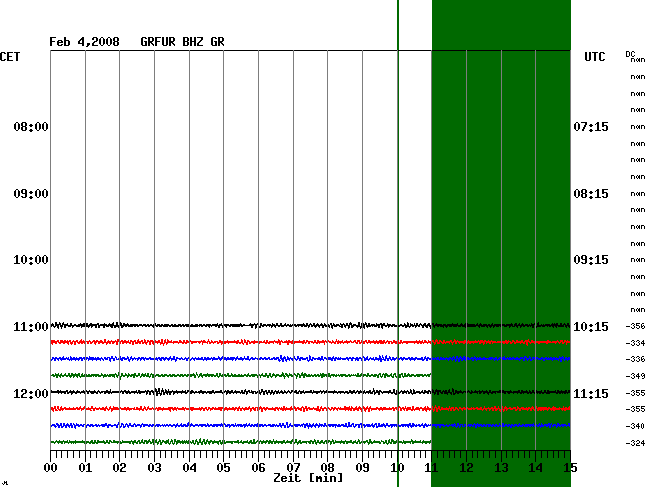Click the x-axis tick label "15"
Viewport: 650px width, 494px height.
(570, 467)
